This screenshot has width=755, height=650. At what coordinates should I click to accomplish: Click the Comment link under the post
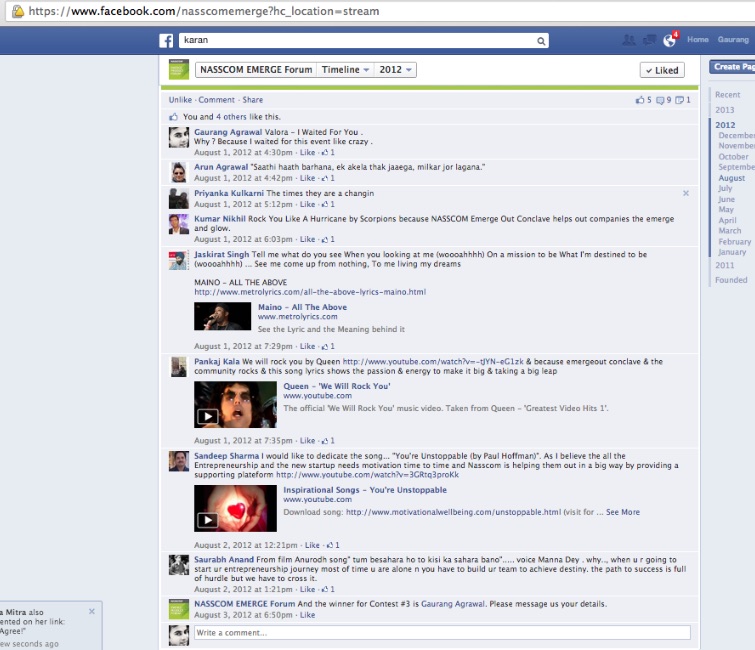(x=216, y=100)
